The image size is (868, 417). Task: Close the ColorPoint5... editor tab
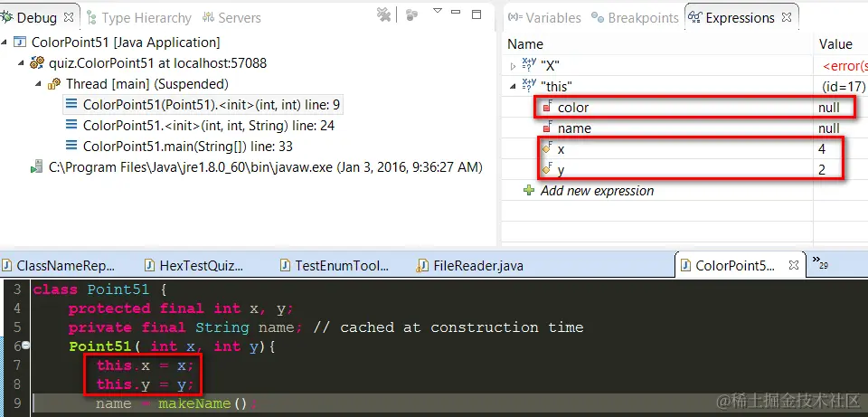pos(793,265)
